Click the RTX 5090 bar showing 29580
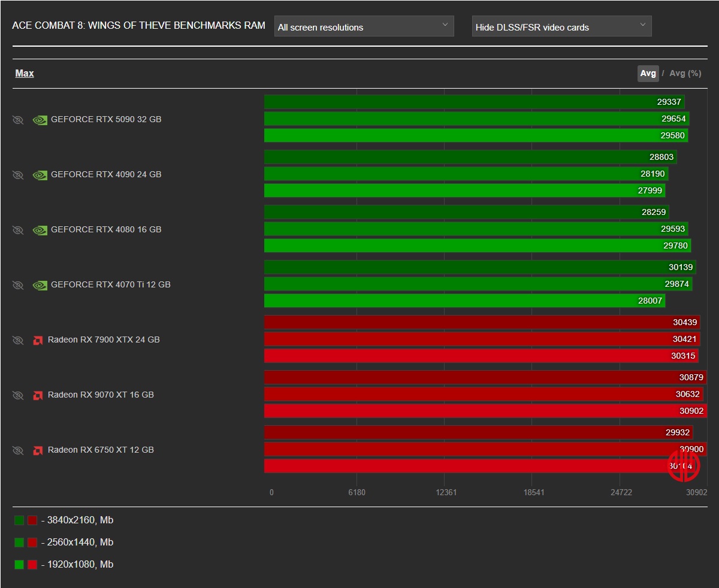The image size is (719, 588). (x=476, y=135)
